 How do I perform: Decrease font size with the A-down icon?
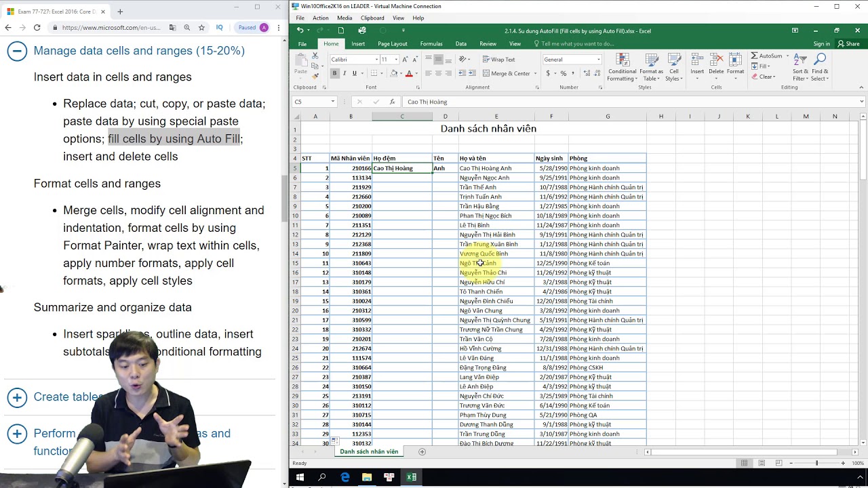[x=415, y=60]
